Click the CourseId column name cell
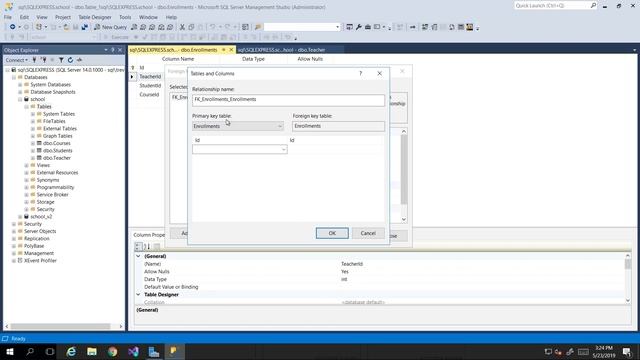This screenshot has height=360, width=640. pyautogui.click(x=149, y=95)
